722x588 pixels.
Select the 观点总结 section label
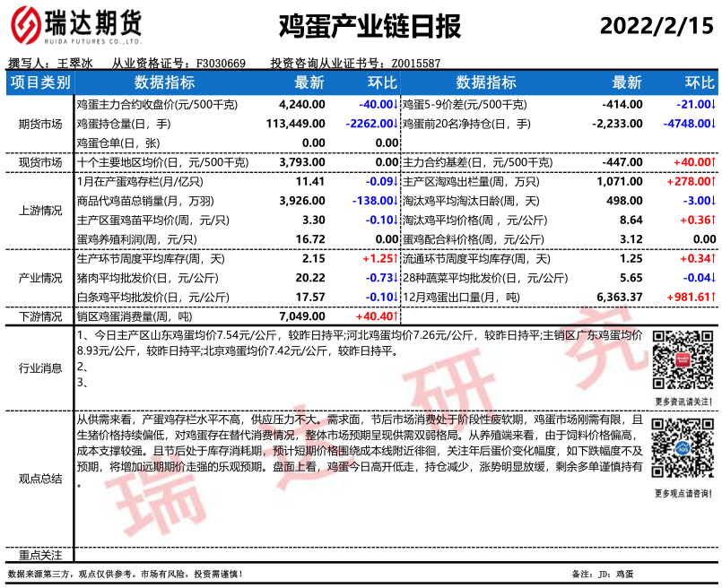(39, 479)
